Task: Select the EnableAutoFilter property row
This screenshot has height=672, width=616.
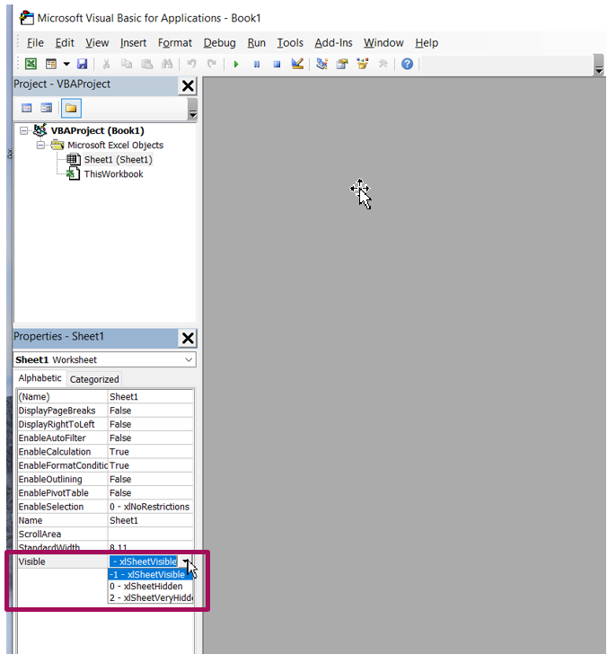Action: click(105, 438)
